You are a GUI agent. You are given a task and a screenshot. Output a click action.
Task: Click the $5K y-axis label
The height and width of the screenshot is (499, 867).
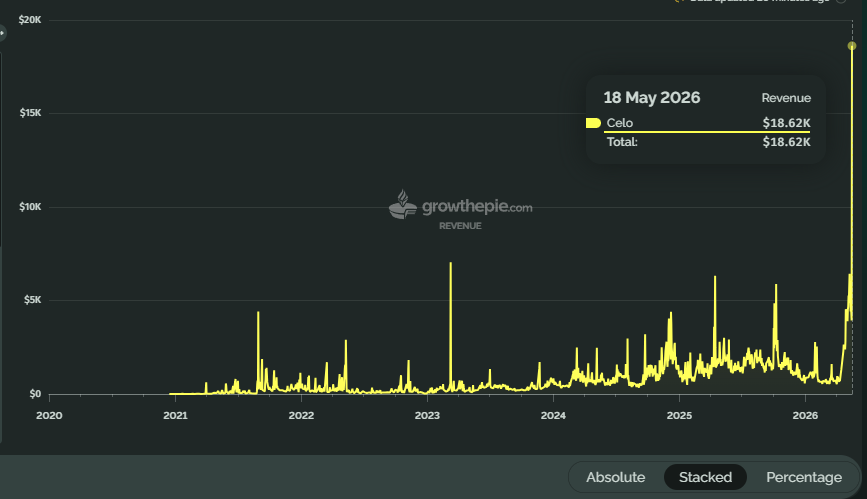[x=32, y=300]
